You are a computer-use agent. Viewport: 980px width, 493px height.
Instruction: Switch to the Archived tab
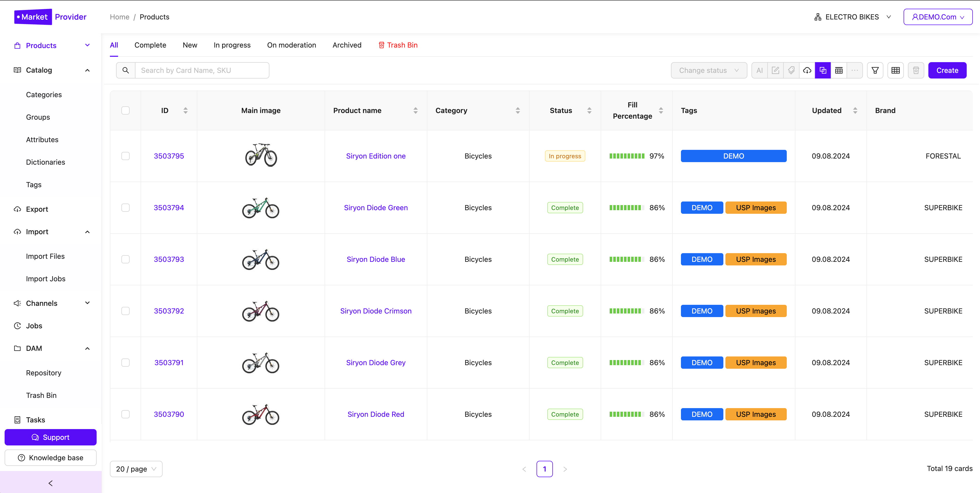click(347, 45)
